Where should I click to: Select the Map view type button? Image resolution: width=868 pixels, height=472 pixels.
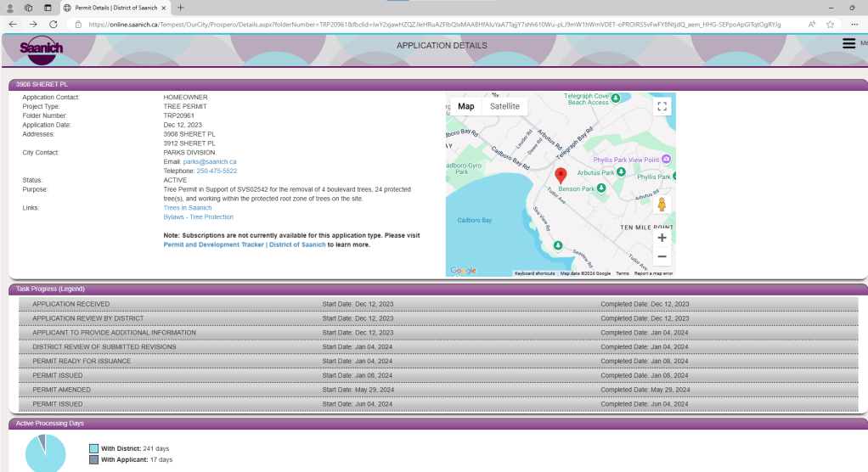pos(465,106)
